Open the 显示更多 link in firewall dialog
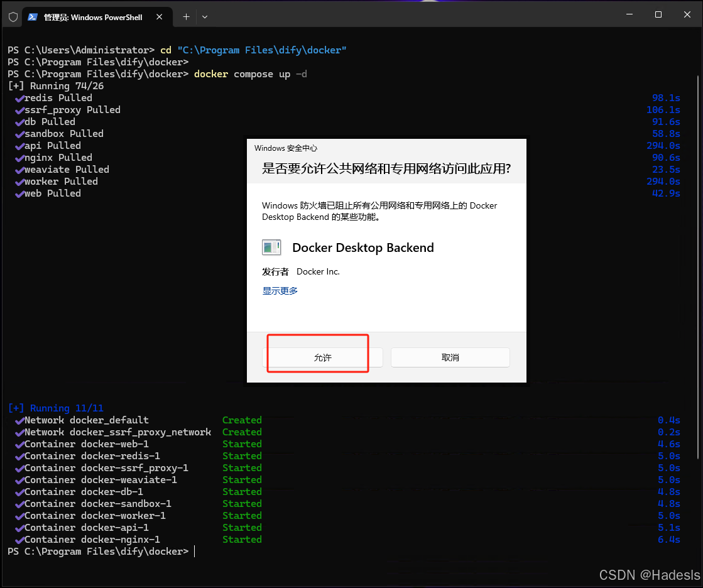Image resolution: width=703 pixels, height=588 pixels. 280,291
